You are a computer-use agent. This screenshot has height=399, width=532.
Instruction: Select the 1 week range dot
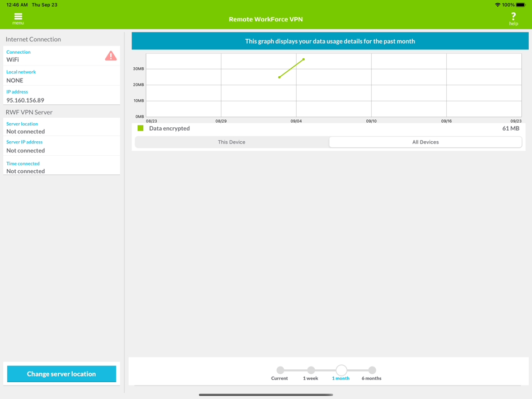pyautogui.click(x=311, y=370)
